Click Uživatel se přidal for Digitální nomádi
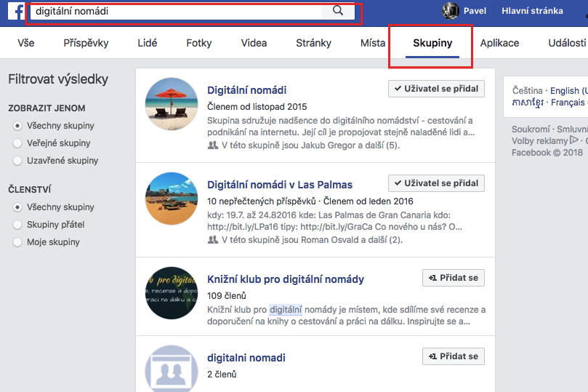Screen dimensions: 588x392 [436, 89]
